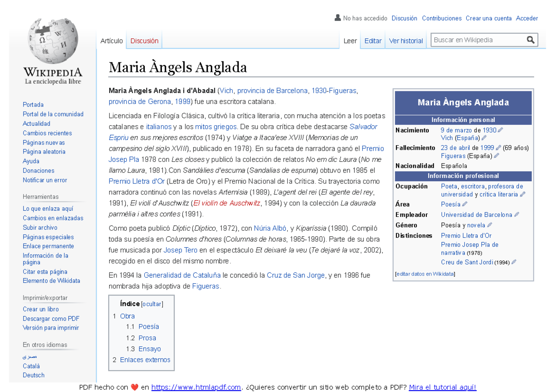Open the Donaciones link

click(38, 171)
